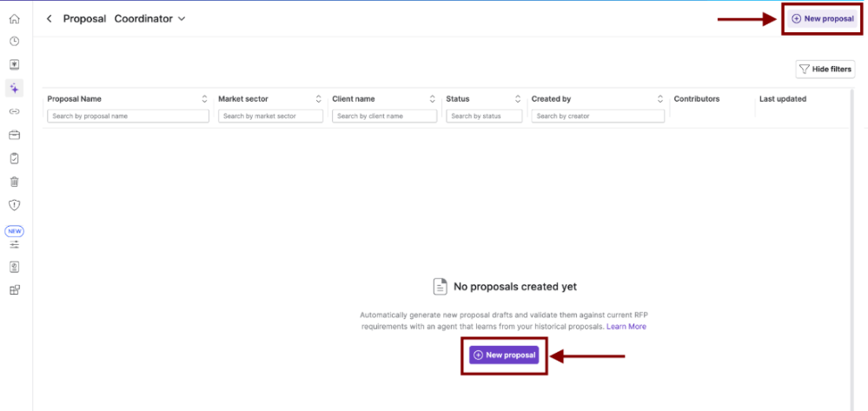Click the Contributors column header

(x=696, y=99)
